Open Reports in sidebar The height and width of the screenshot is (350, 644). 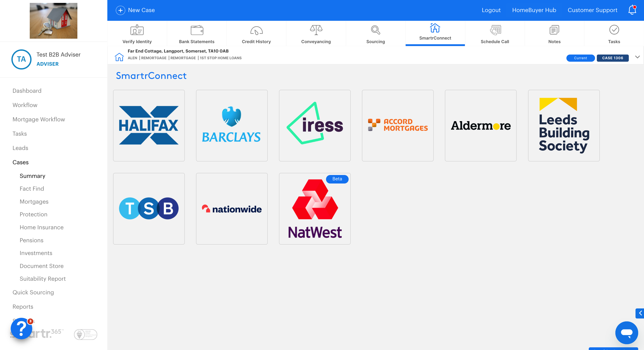(23, 307)
